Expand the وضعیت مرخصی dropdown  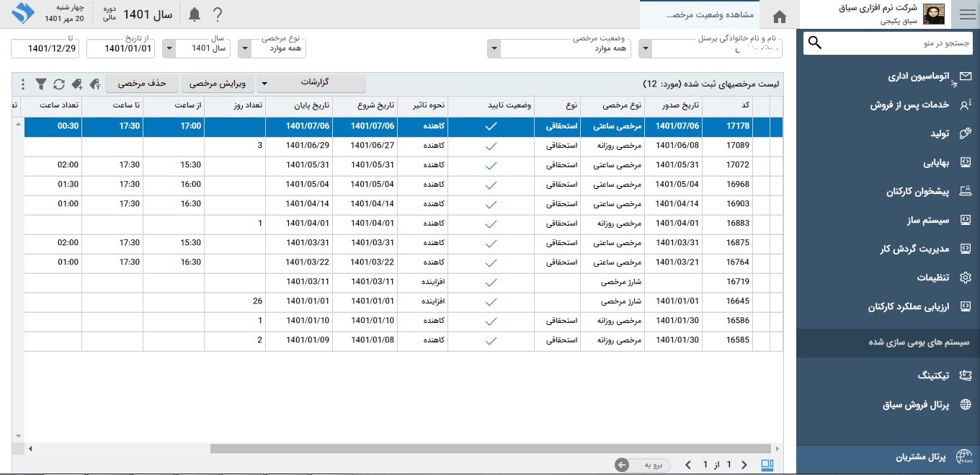(494, 49)
